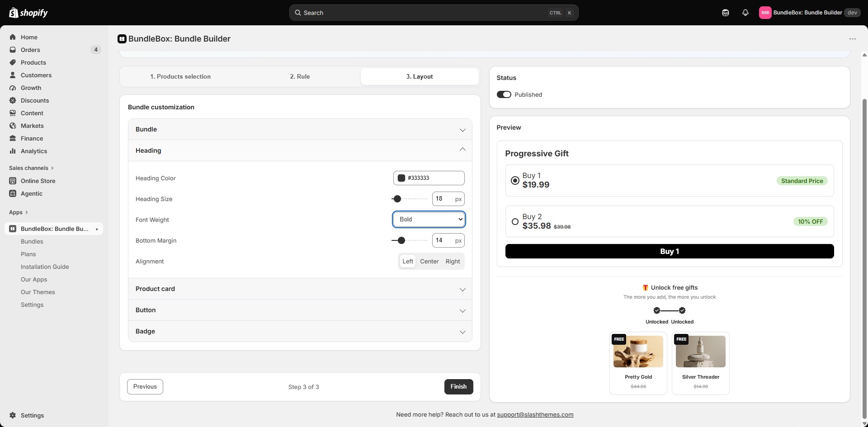Set alignment to Left
Viewport: 868px width, 427px height.
[x=408, y=261]
